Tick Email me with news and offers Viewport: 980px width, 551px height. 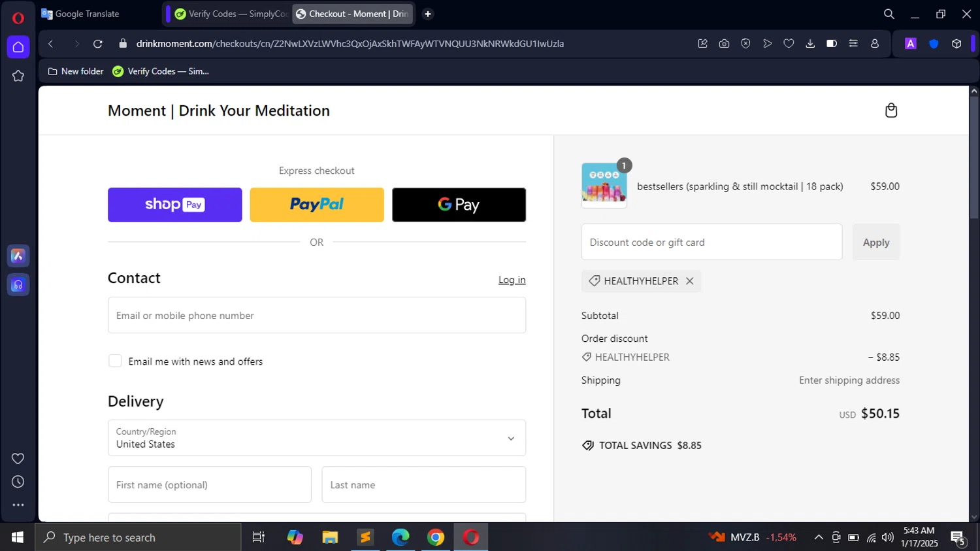click(x=115, y=361)
